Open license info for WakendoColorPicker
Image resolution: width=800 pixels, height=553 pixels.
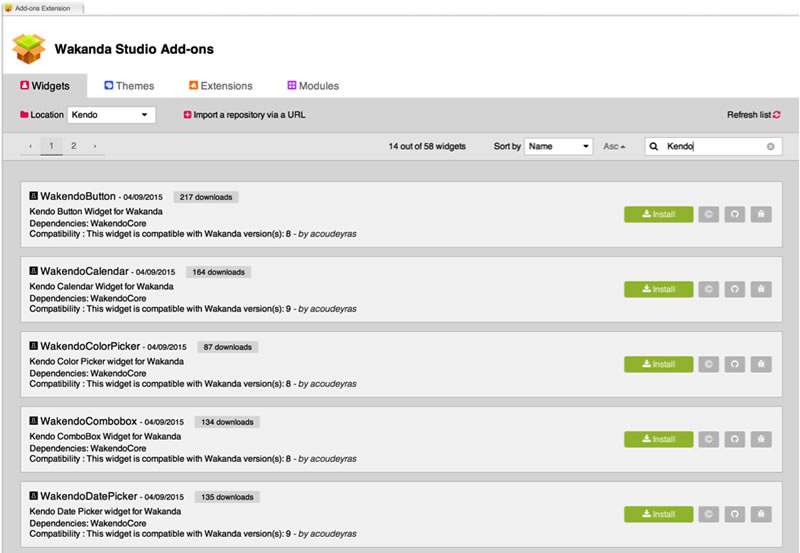click(x=708, y=364)
